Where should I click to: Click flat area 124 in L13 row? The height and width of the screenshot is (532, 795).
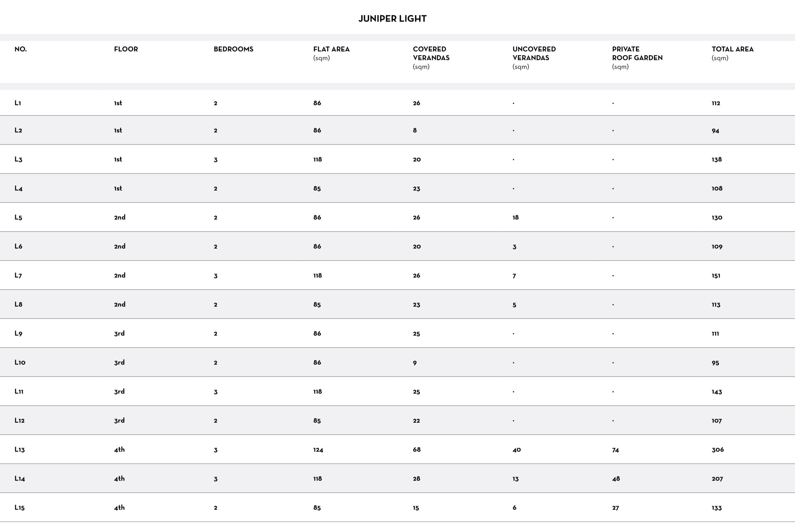point(318,450)
